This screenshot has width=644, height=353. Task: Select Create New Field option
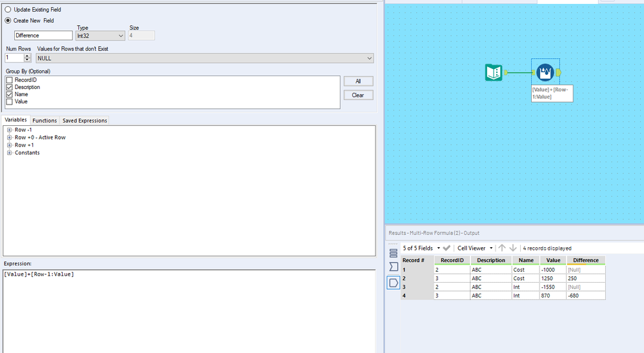tap(8, 21)
